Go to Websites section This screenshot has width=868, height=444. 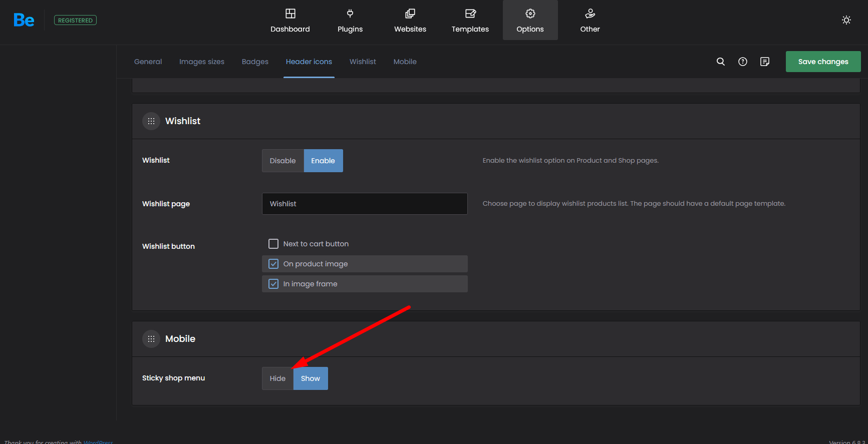[x=410, y=21]
